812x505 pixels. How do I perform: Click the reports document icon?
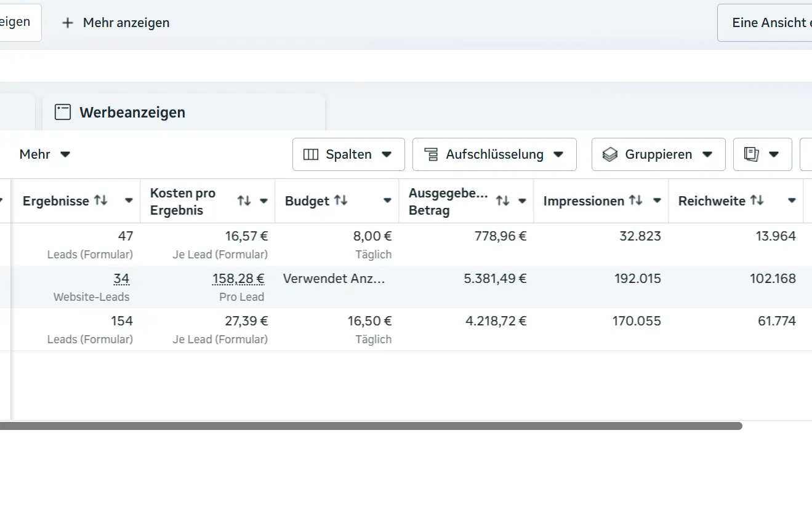[751, 154]
